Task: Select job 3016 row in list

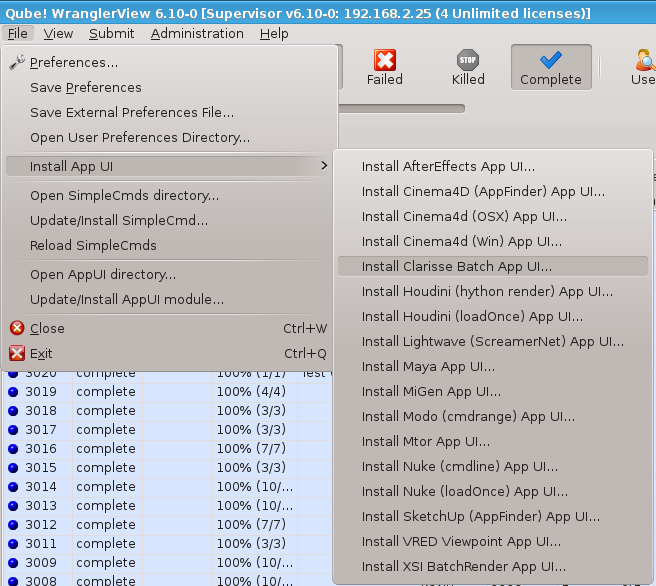Action: click(x=105, y=449)
